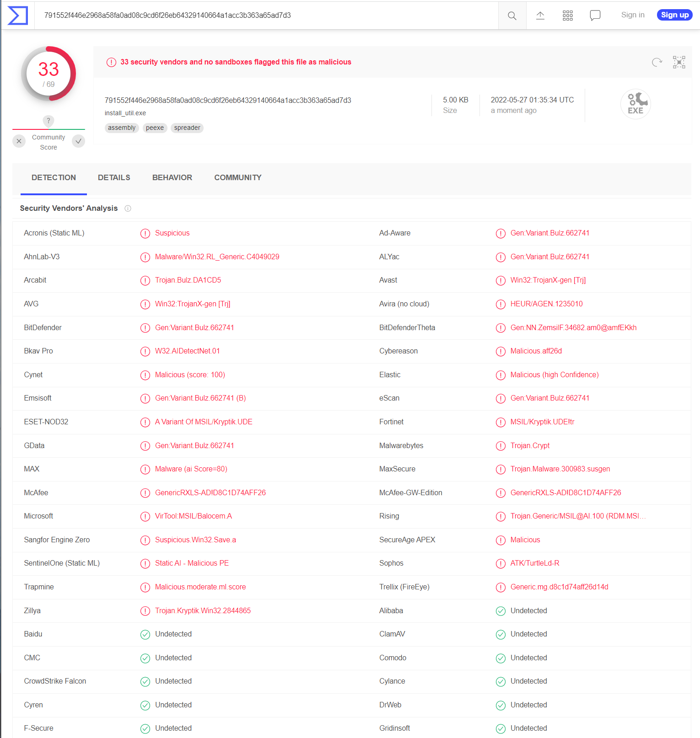Click the reanalyze refresh icon
Viewport: 700px width, 738px height.
pos(657,62)
